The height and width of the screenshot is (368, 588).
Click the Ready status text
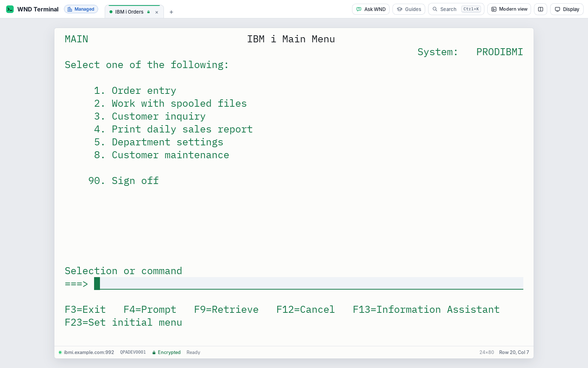[x=193, y=352]
